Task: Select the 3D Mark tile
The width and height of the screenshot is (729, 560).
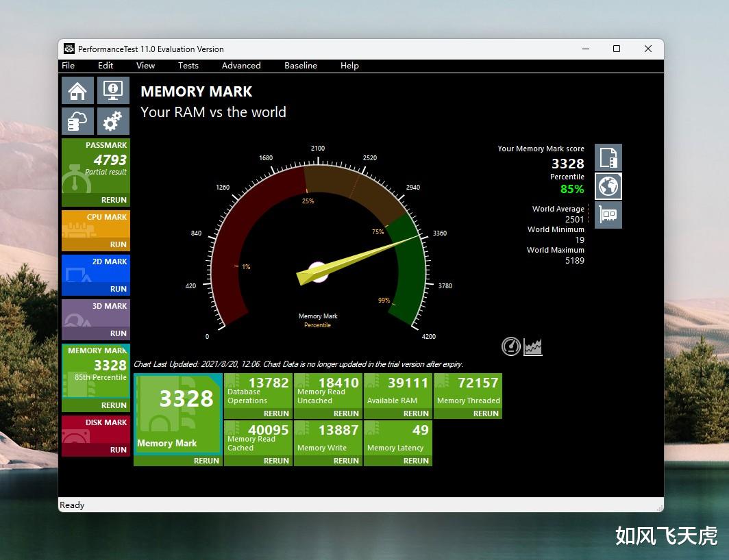Action: pyautogui.click(x=96, y=314)
